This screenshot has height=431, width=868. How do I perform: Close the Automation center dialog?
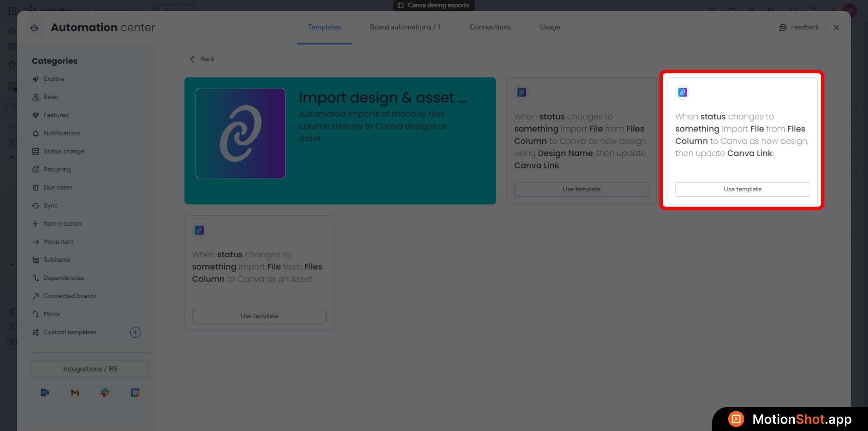836,27
